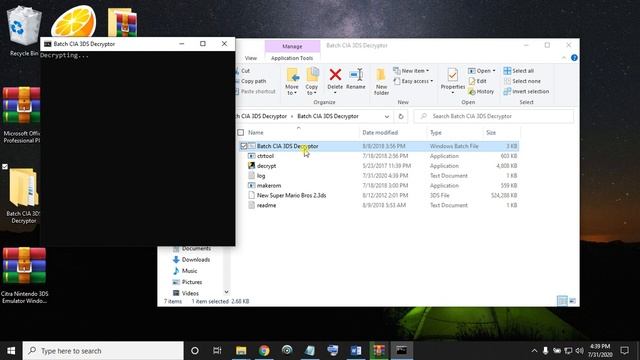The image size is (640, 360).
Task: Uncheck the Batch CIA 3DS Decryptor file checkbox
Action: click(244, 146)
